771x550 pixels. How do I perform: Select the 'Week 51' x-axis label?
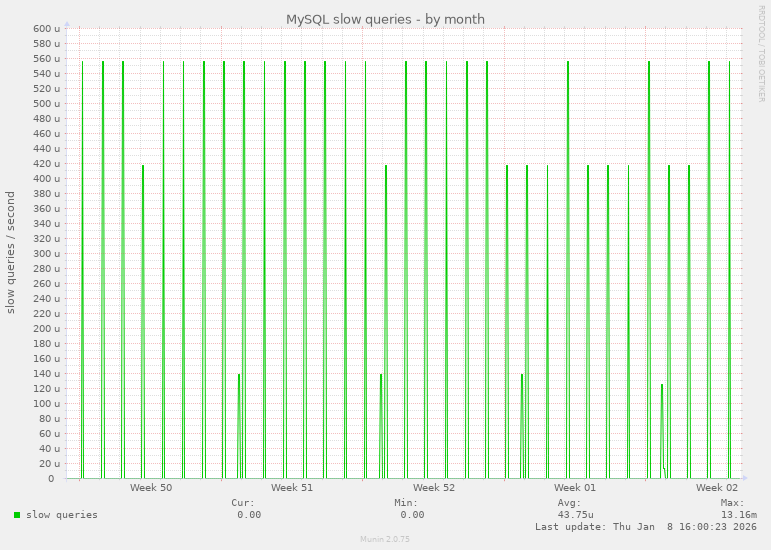pos(292,488)
